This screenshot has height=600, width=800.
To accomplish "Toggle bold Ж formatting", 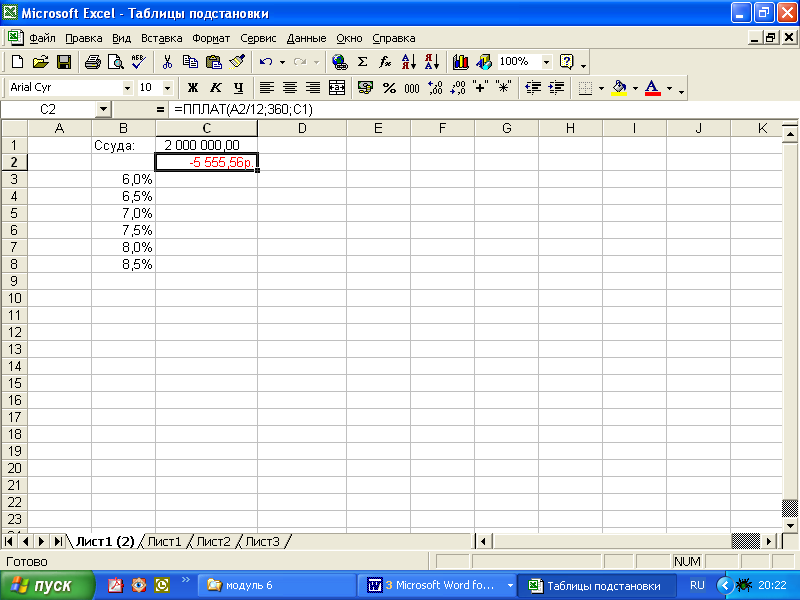I will pyautogui.click(x=192, y=88).
